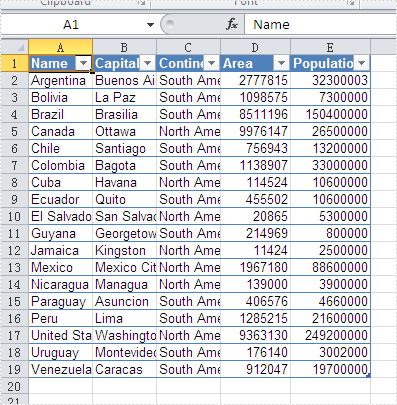Expand the Name Box dropdown arrow
Screen dimensions: 397x405
click(150, 25)
